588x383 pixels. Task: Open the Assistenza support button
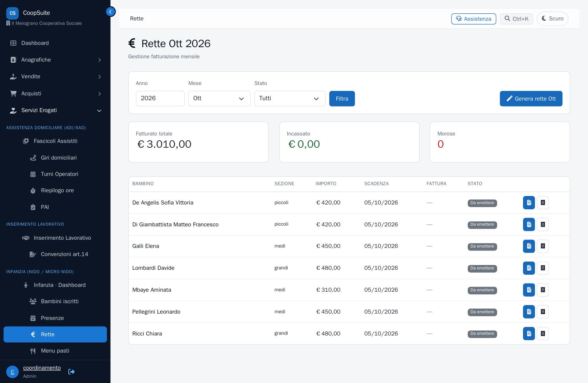[x=473, y=19]
